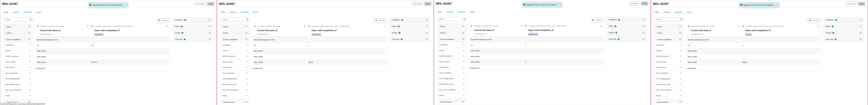Add Days until completion in Average aggregation panel
868x105 pixels.
pyautogui.click(x=30, y=90)
